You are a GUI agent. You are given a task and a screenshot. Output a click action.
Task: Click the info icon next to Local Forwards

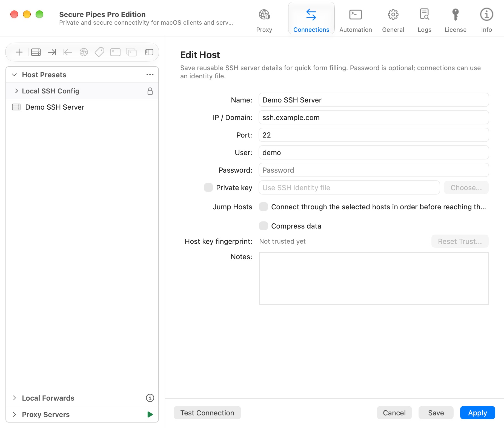pos(150,398)
